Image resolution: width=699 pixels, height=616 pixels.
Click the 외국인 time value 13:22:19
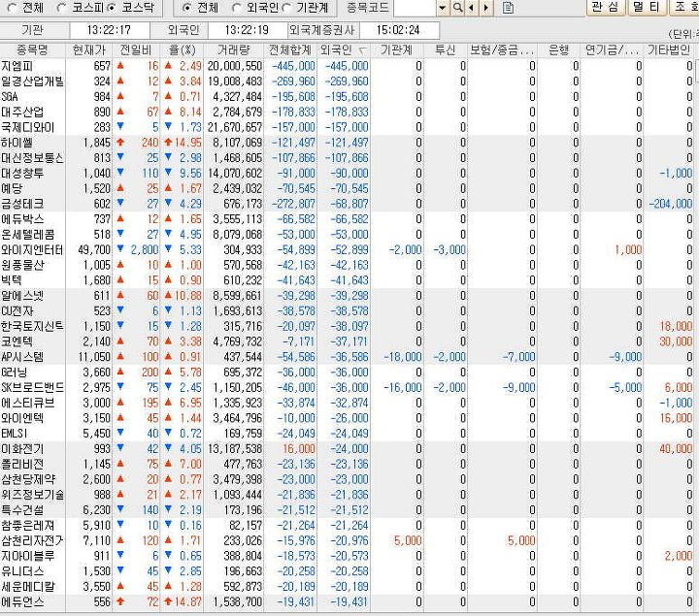pos(247,30)
